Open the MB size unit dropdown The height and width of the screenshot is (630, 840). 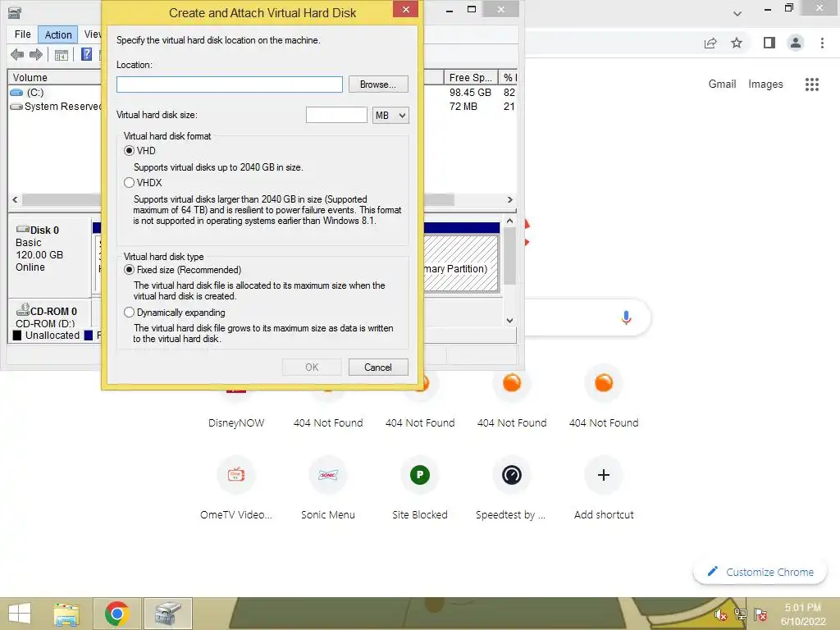coord(390,115)
